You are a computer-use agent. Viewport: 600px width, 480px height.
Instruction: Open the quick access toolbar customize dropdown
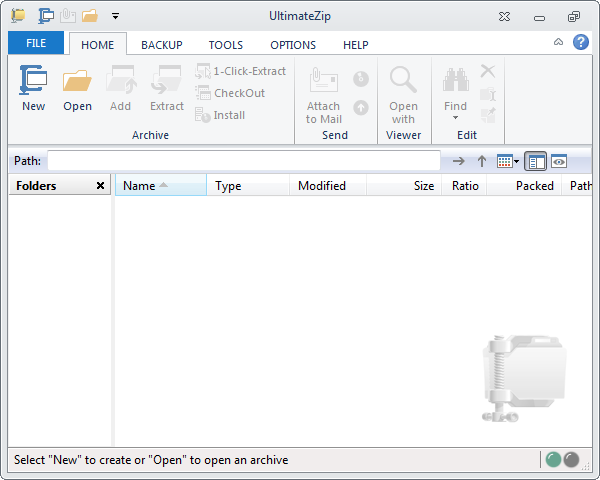coord(115,17)
